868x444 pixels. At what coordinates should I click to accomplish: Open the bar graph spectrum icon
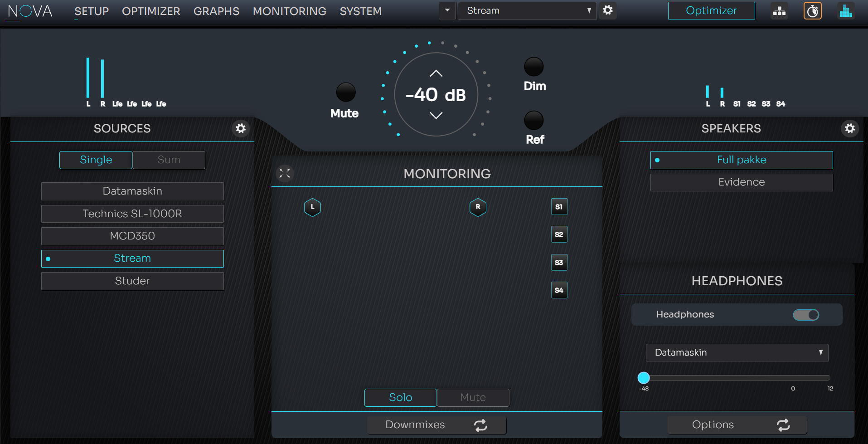tap(846, 11)
